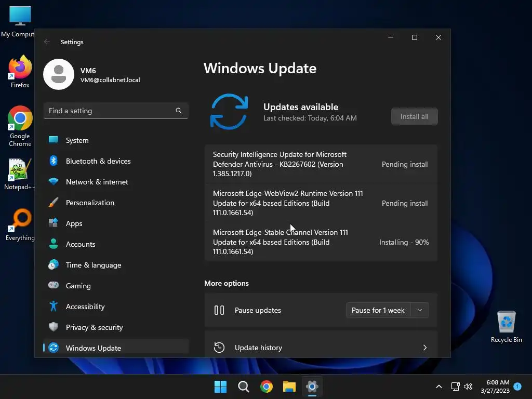Open Gaming settings page
The height and width of the screenshot is (399, 532).
tap(116, 286)
